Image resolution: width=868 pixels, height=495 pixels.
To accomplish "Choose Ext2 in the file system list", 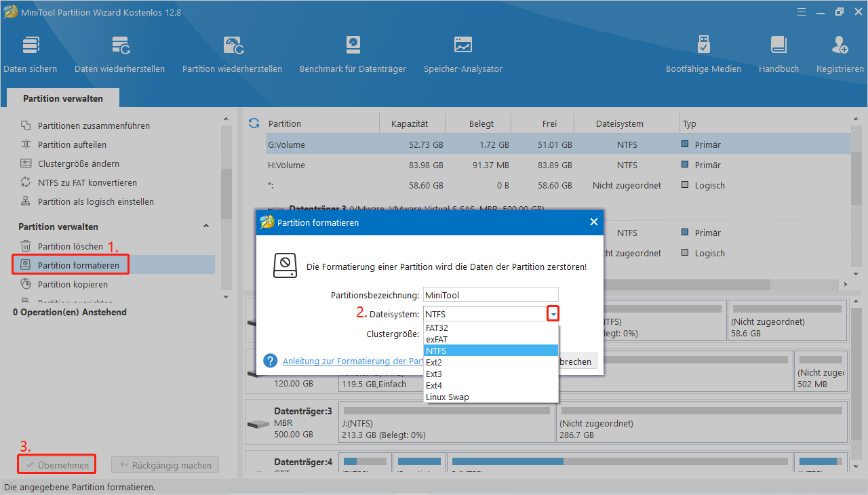I will (491, 362).
